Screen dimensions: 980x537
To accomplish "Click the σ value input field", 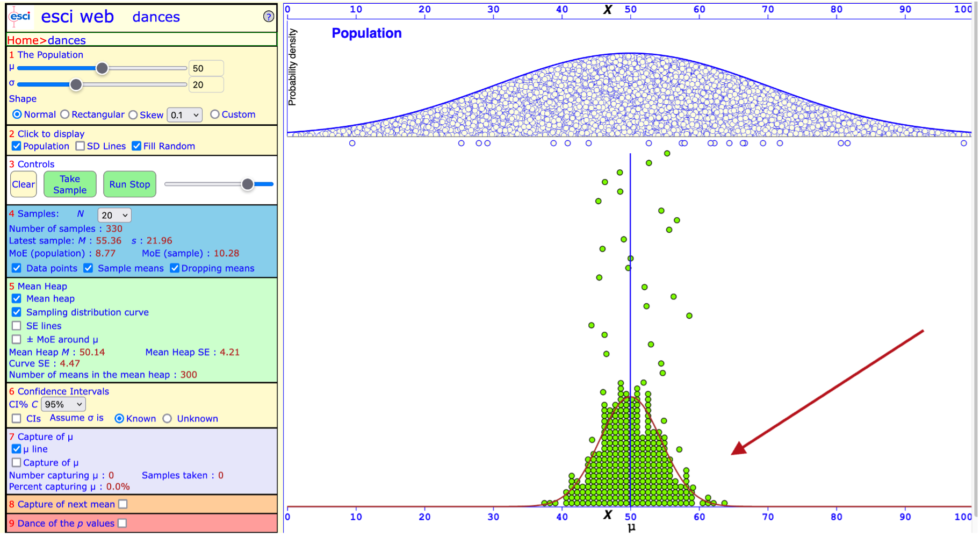I will point(206,85).
